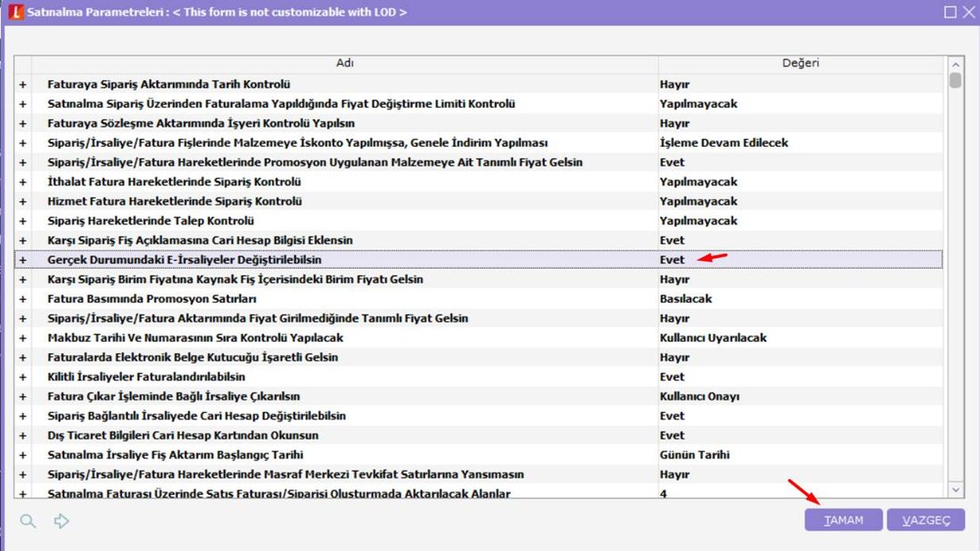Select 'Karşı Sipariş Birim Fiyatına Kaynak Fiş' row text
Image resolution: width=980 pixels, height=551 pixels.
235,280
